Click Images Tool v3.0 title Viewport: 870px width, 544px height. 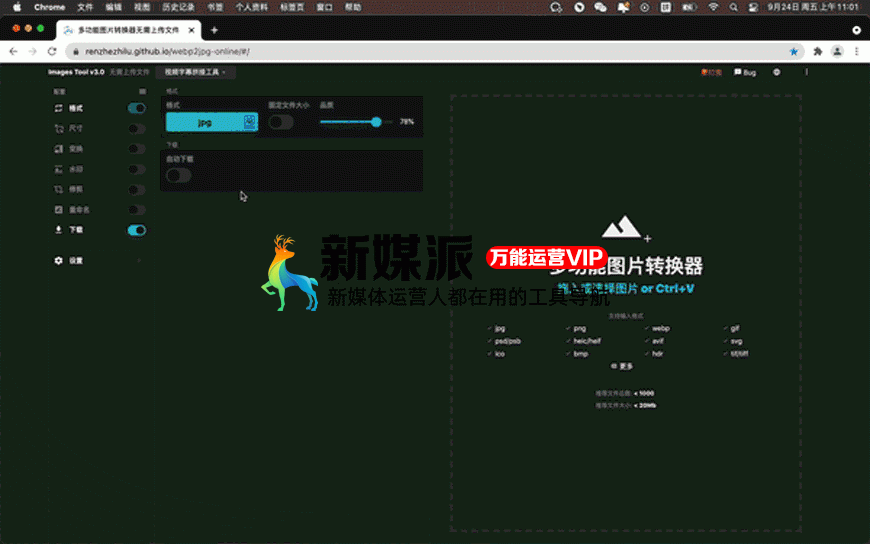pos(76,72)
